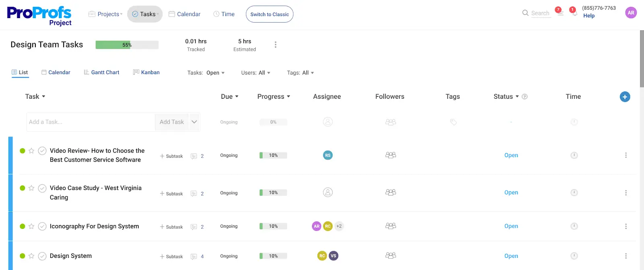The image size is (644, 270).
Task: Open the bell notifications icon
Action: point(574,13)
